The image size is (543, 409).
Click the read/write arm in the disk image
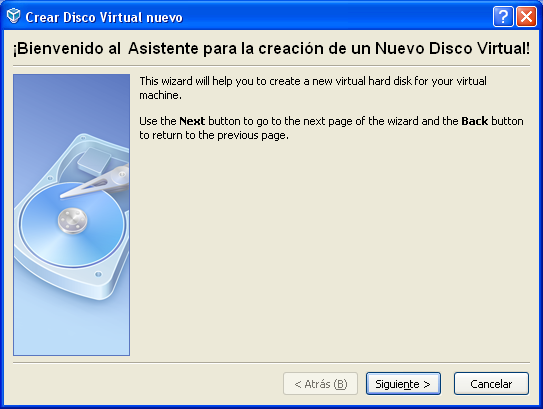[x=98, y=184]
